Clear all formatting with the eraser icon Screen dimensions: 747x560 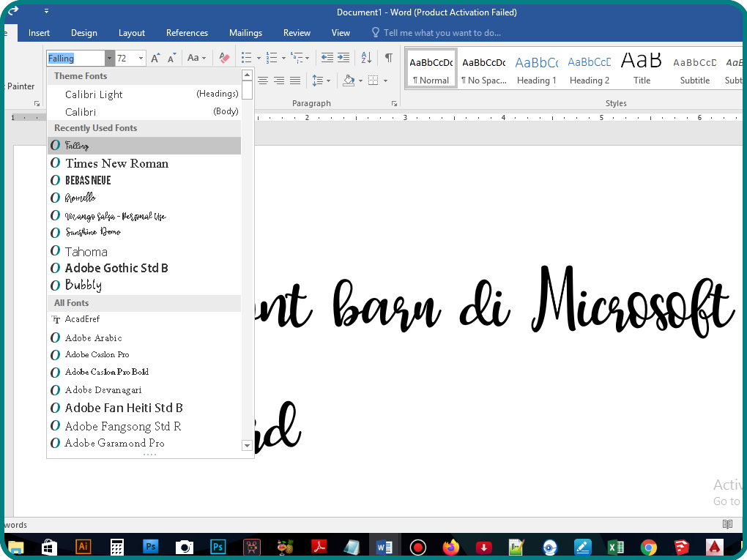click(224, 58)
